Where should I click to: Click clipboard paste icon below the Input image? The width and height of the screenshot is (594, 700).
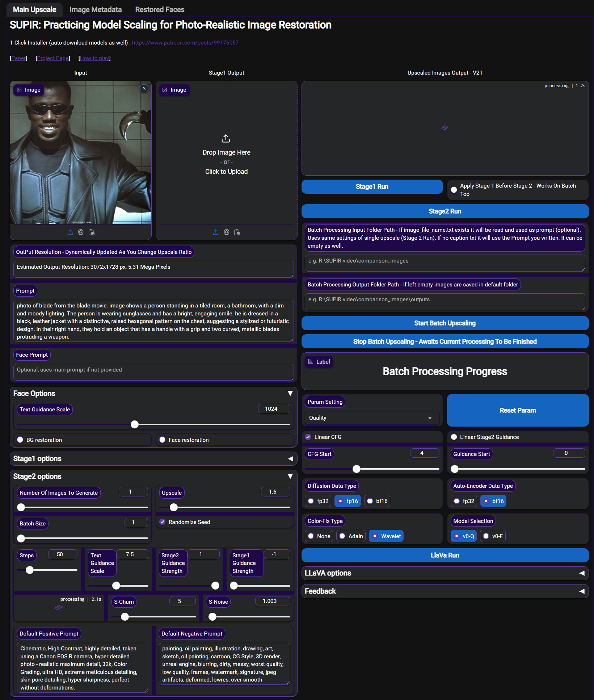click(x=92, y=232)
